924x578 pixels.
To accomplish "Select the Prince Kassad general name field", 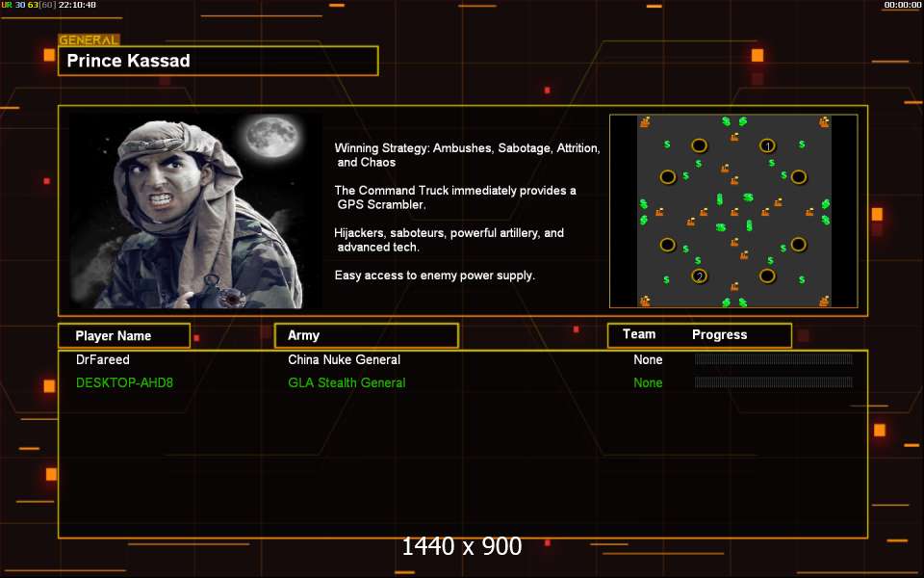I will [x=218, y=61].
